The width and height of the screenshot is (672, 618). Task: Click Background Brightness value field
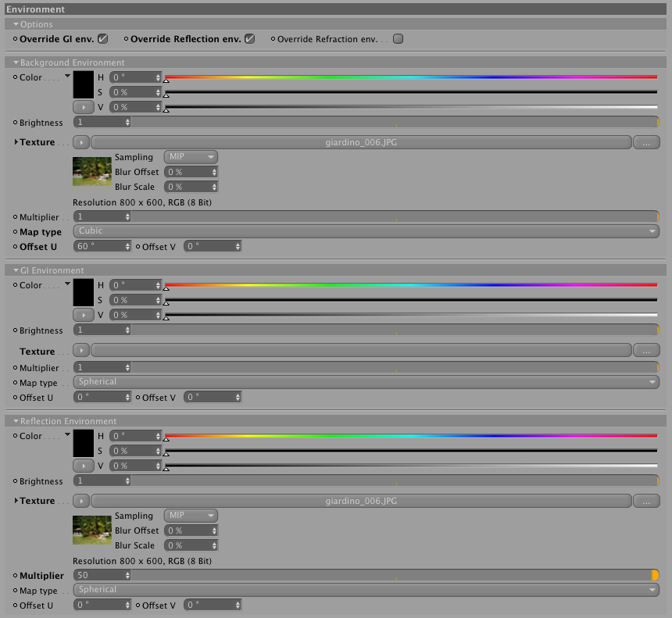click(x=102, y=123)
